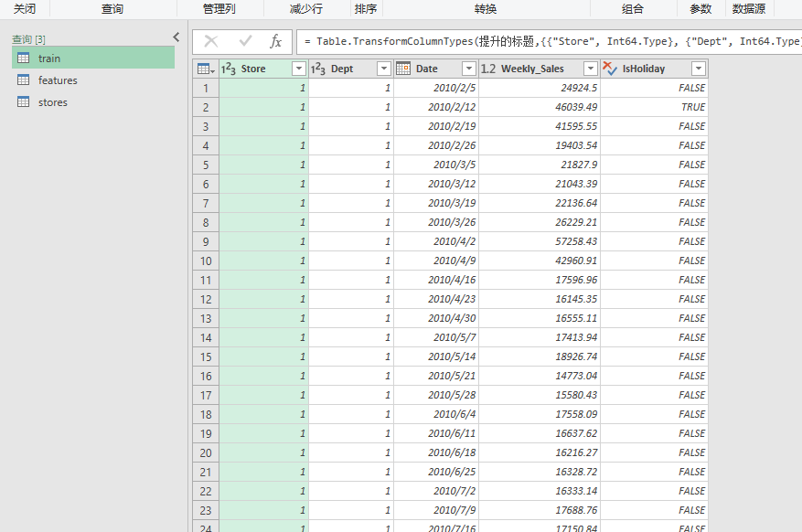802x532 pixels.
Task: Select row number 1 header
Action: 206,88
